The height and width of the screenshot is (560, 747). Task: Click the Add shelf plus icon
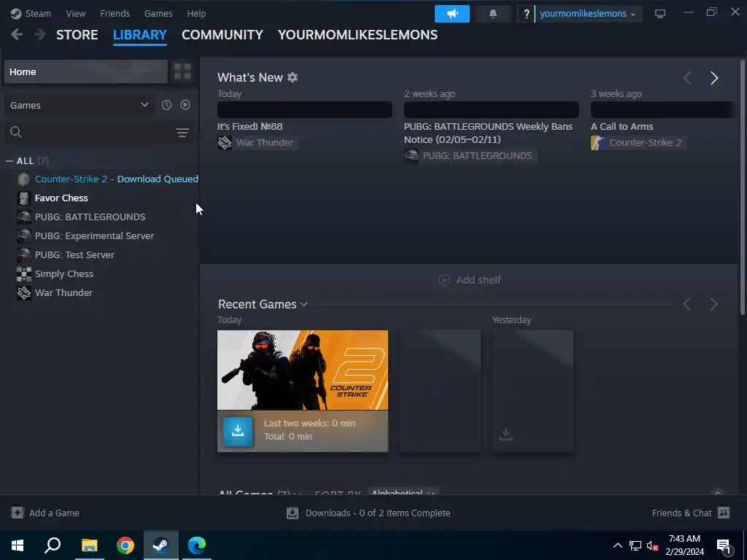pyautogui.click(x=444, y=280)
